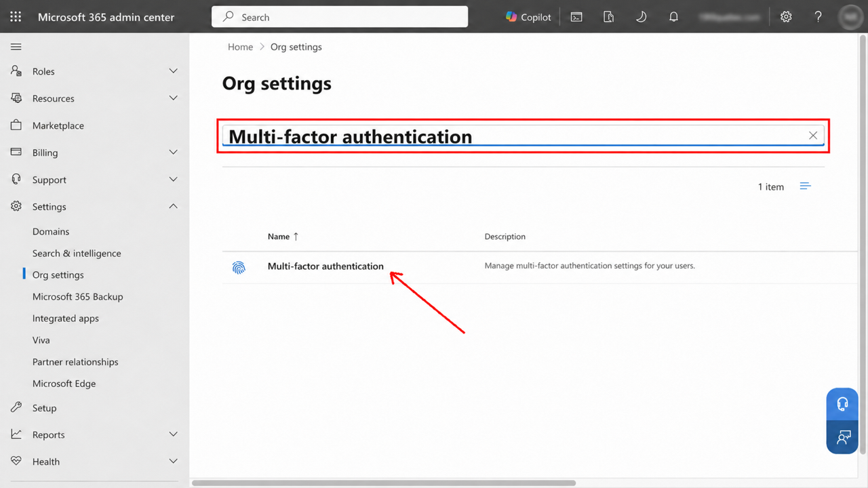Go to Home via breadcrumb
This screenshot has height=488, width=868.
[240, 47]
